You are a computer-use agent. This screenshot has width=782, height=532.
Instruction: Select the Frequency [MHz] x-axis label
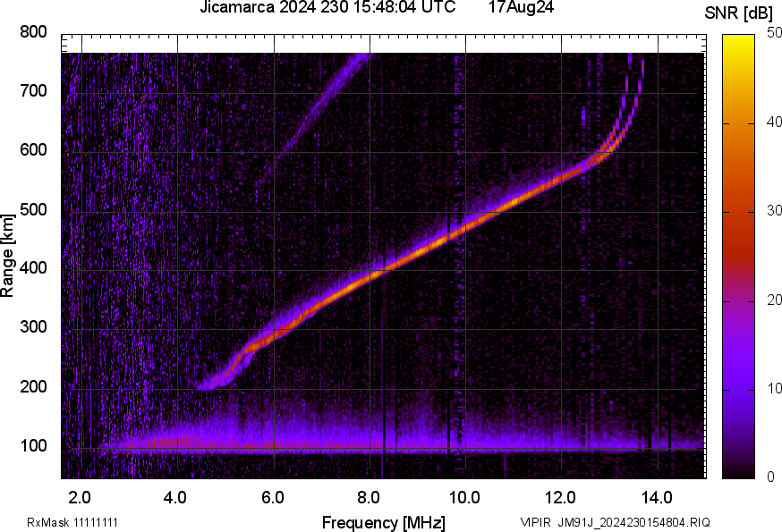coord(383,522)
